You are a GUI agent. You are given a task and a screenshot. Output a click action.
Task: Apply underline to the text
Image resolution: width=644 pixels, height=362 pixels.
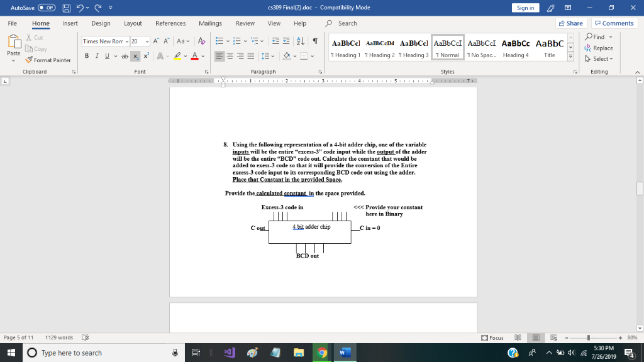(107, 56)
